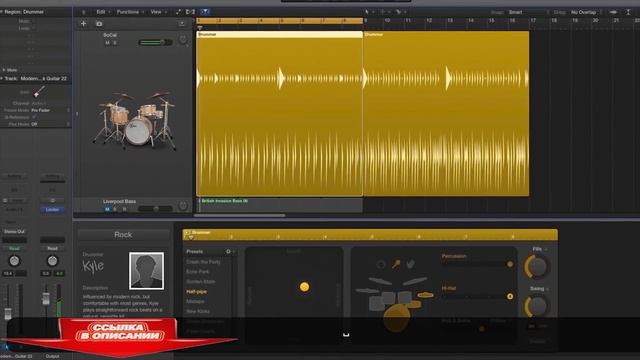
Task: Turn the Swing knob
Action: (x=537, y=306)
